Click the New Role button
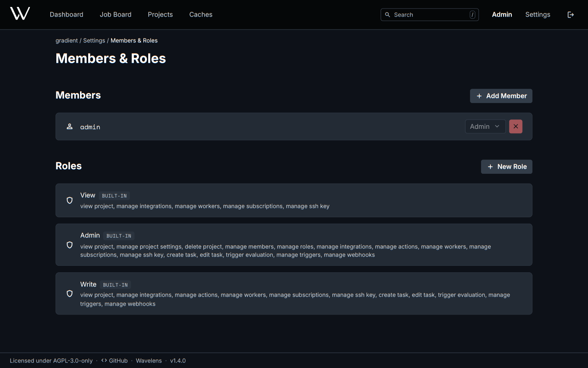The image size is (588, 368). 507,167
